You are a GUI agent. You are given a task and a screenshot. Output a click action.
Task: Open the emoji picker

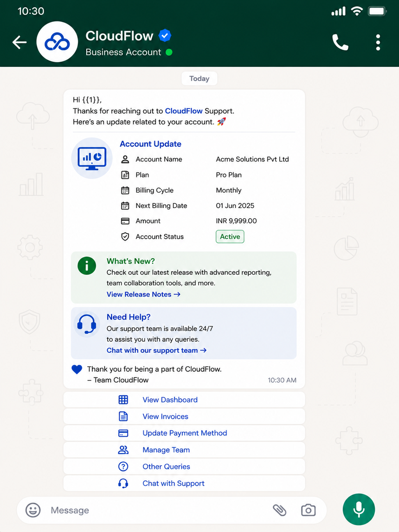point(33,510)
